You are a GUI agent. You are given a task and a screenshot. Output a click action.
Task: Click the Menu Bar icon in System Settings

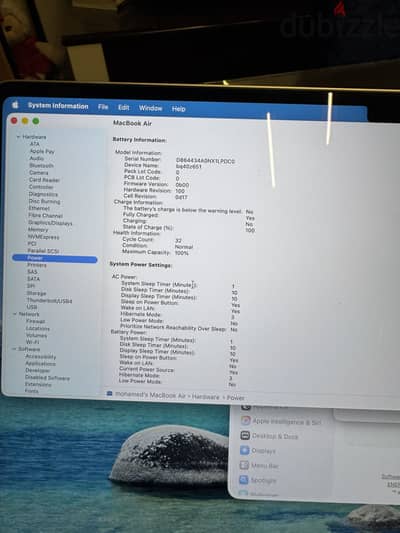(x=244, y=465)
